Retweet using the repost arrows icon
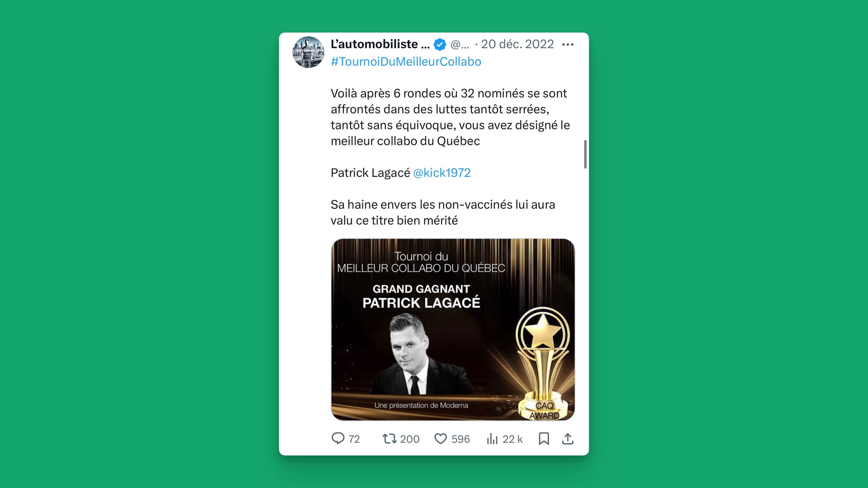868x488 pixels. click(389, 439)
